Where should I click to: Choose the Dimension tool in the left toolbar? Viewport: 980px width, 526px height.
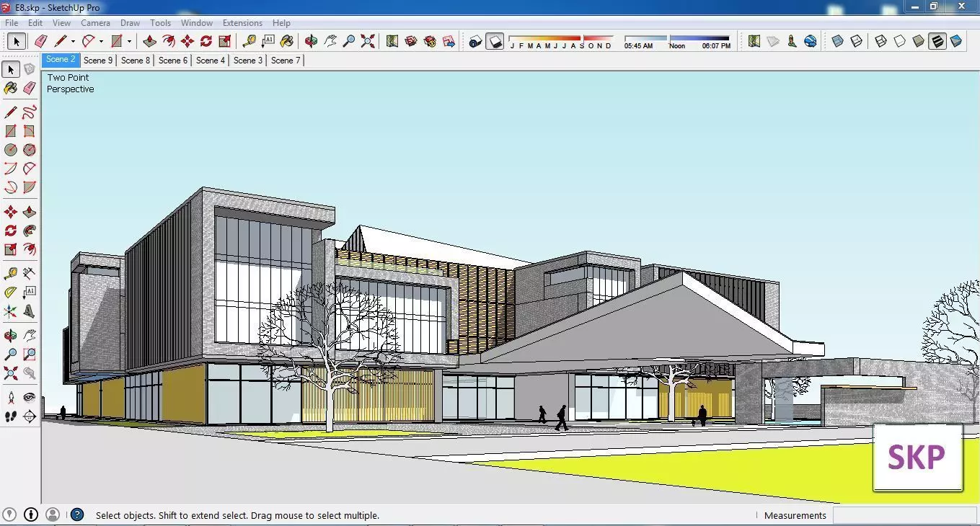29,274
